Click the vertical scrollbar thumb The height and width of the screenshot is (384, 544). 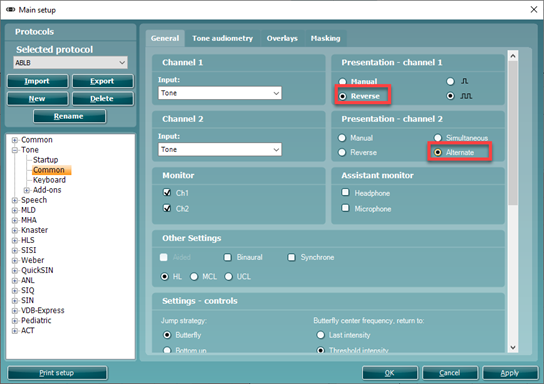[513, 133]
